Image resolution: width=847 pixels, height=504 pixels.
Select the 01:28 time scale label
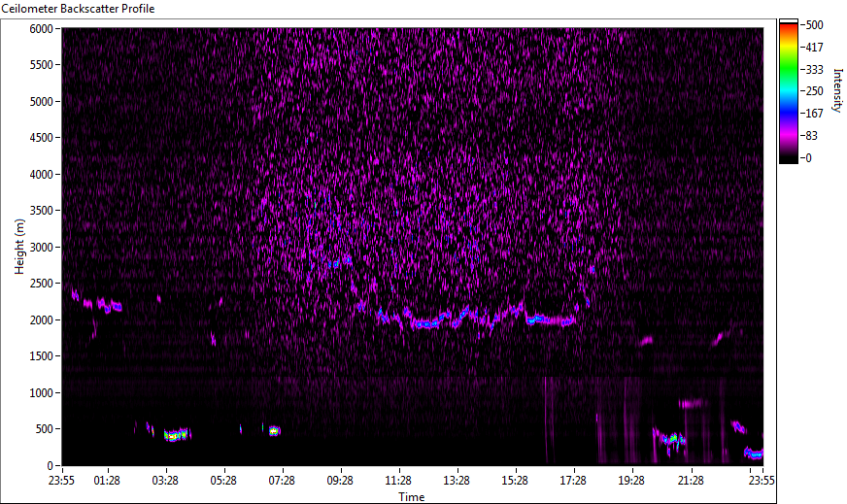(x=107, y=480)
